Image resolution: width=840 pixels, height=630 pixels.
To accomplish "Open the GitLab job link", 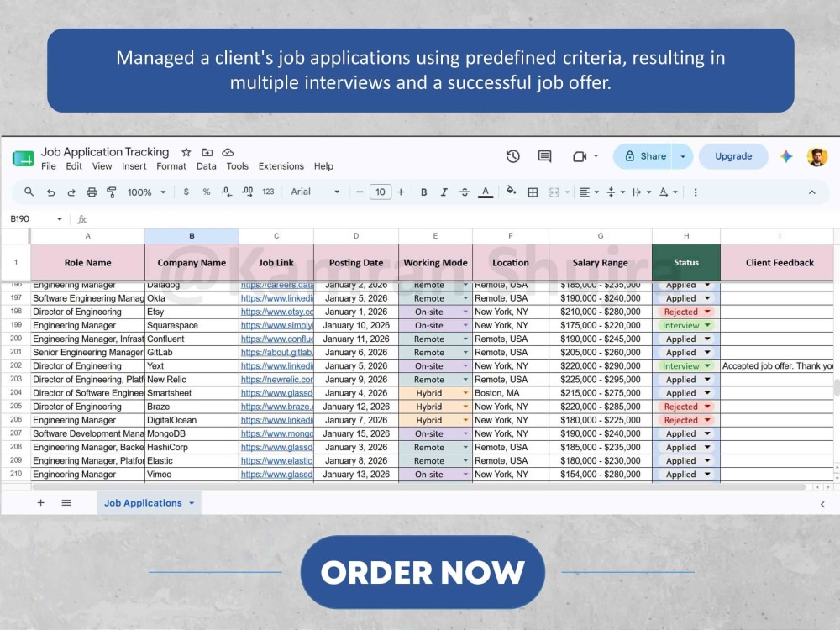I will click(277, 353).
